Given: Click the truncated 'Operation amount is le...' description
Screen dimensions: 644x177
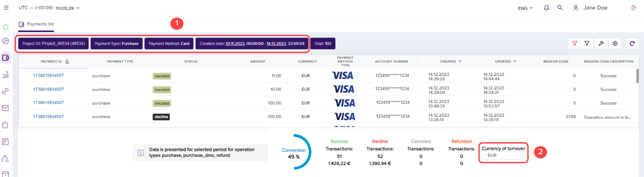Looking at the screenshot, I should pos(607,117).
